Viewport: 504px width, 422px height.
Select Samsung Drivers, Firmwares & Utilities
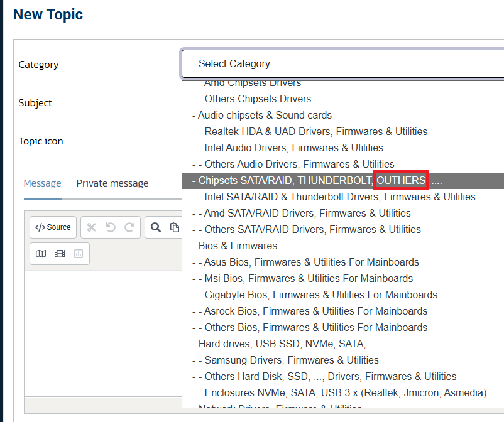click(292, 360)
